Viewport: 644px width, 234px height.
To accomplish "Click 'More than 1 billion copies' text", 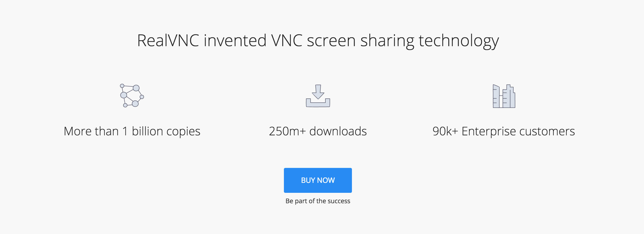I will [132, 131].
